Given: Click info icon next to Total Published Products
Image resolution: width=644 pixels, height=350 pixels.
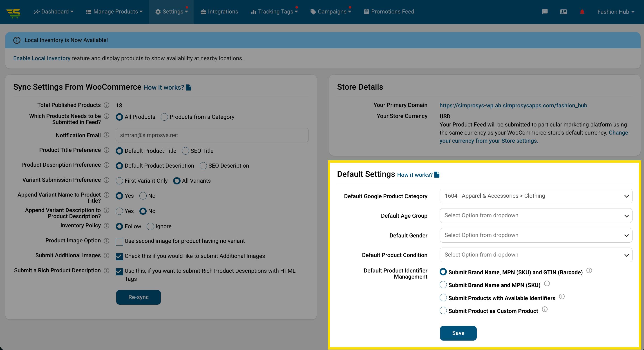Looking at the screenshot, I should tap(107, 105).
